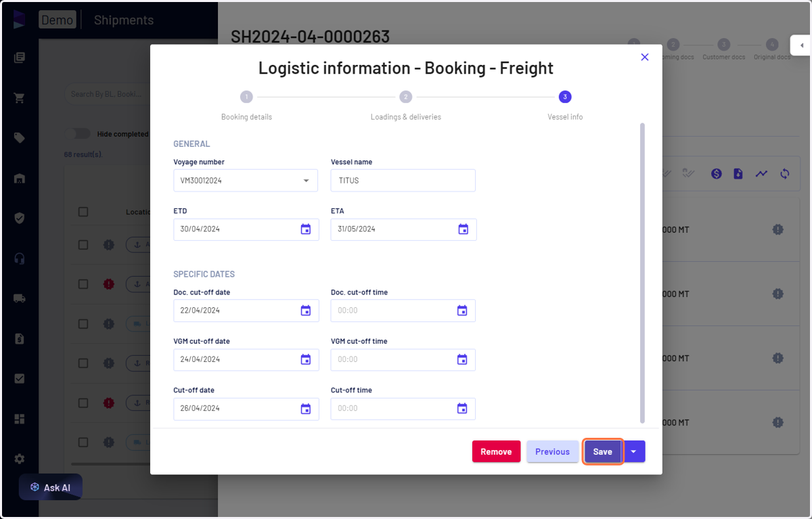Tick the third shipment row checkbox
This screenshot has height=519, width=812.
[x=83, y=324]
